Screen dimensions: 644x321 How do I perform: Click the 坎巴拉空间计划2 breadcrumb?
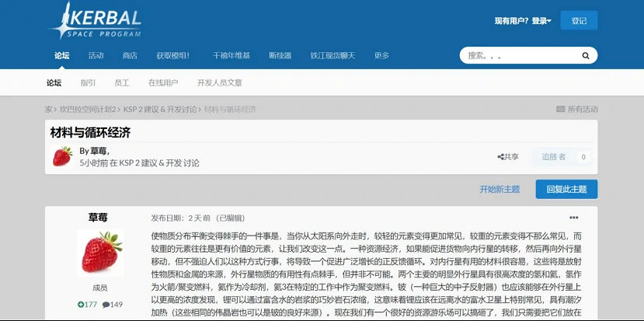(88, 110)
